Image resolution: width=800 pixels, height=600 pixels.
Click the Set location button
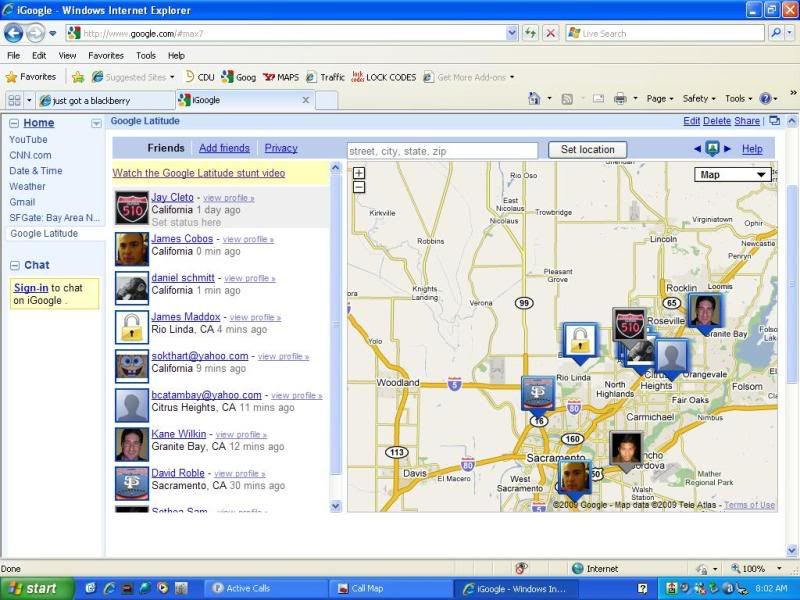[587, 149]
